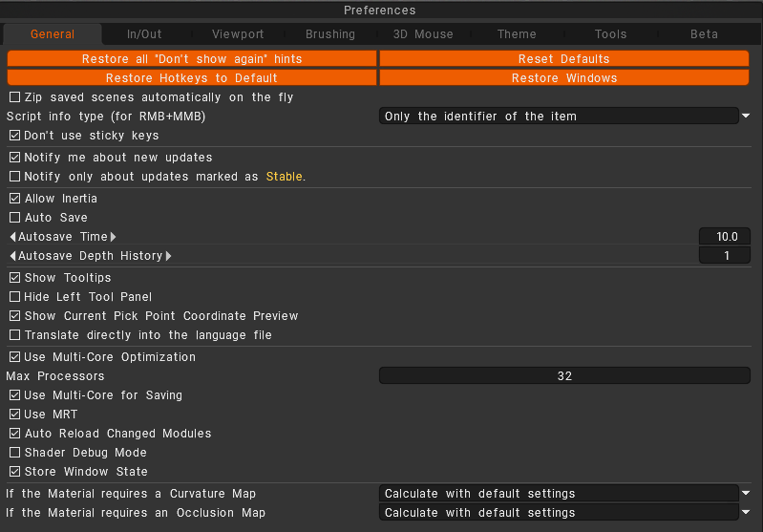763x532 pixels.
Task: Turn on Shader Debug Mode
Action: coord(14,453)
